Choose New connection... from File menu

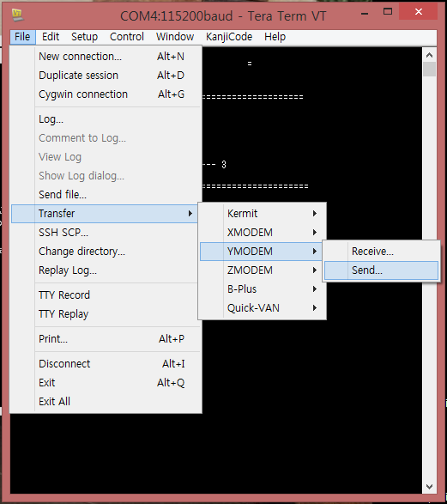[x=106, y=57]
